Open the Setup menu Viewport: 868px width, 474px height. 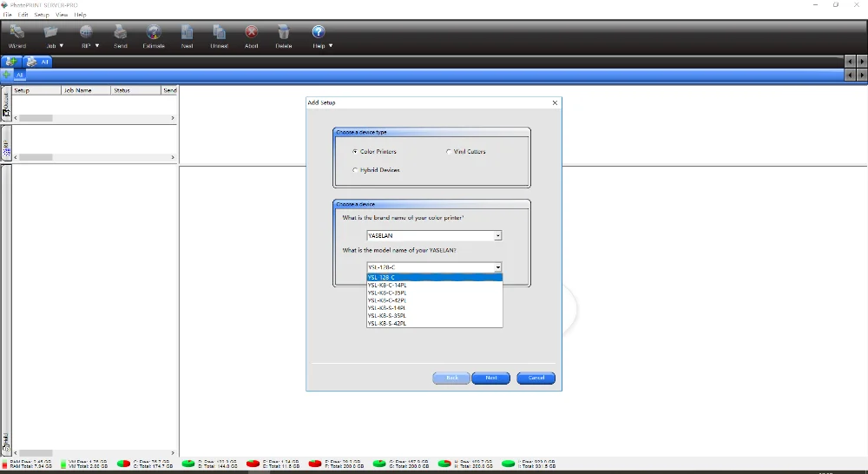point(42,15)
